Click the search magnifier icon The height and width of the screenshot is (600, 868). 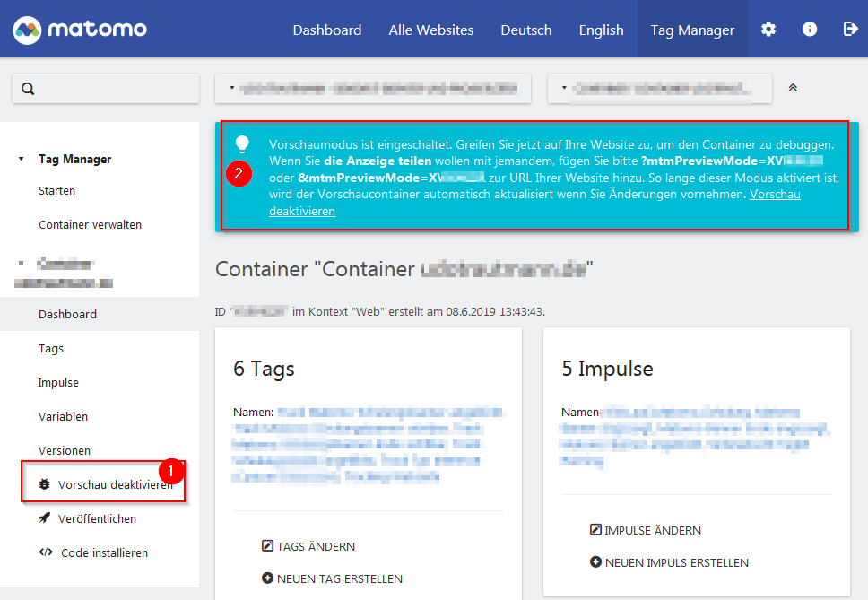coord(28,89)
